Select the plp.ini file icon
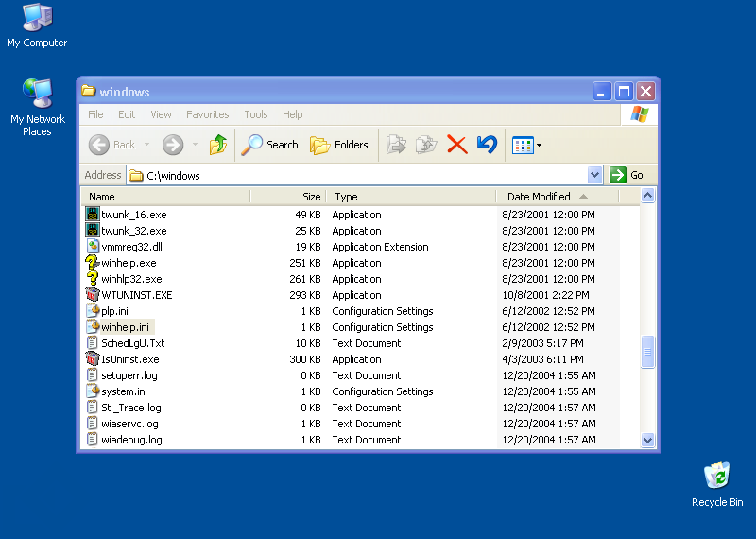The width and height of the screenshot is (756, 539). [x=92, y=311]
